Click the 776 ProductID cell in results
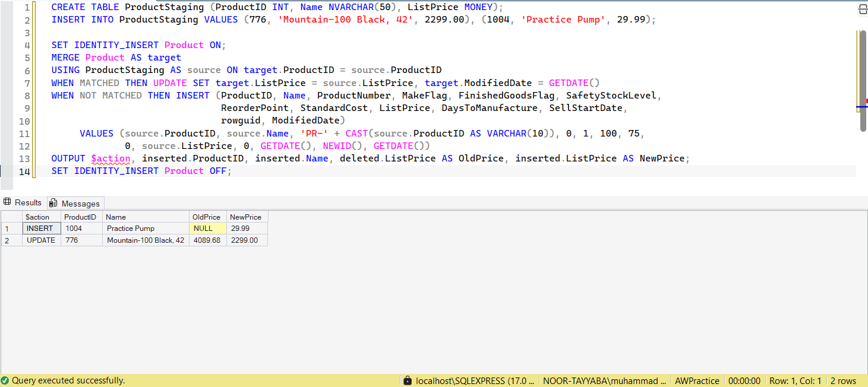 tap(81, 240)
